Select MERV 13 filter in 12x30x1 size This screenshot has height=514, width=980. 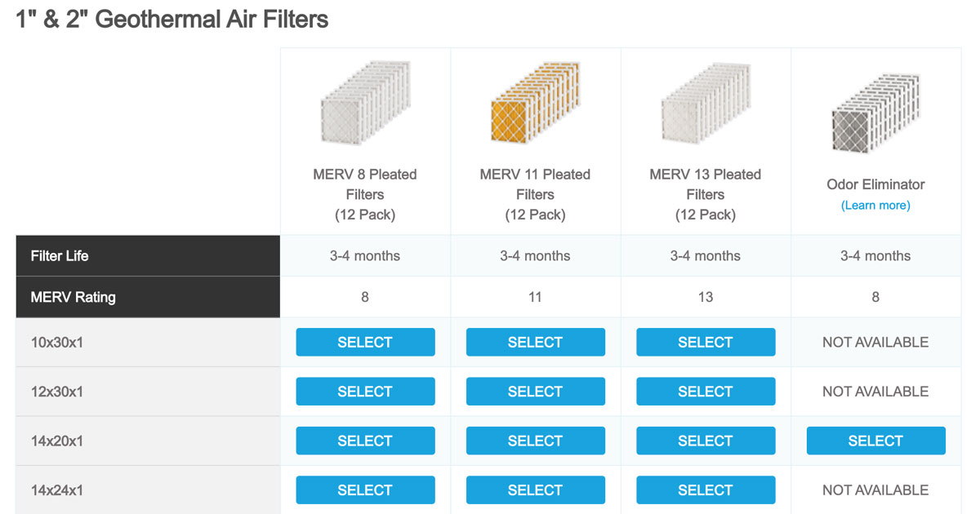click(706, 392)
